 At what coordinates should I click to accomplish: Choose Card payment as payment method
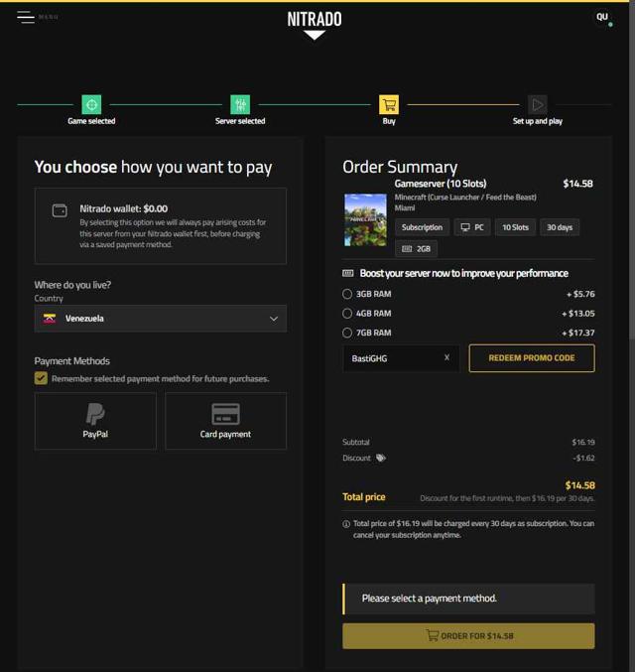226,421
